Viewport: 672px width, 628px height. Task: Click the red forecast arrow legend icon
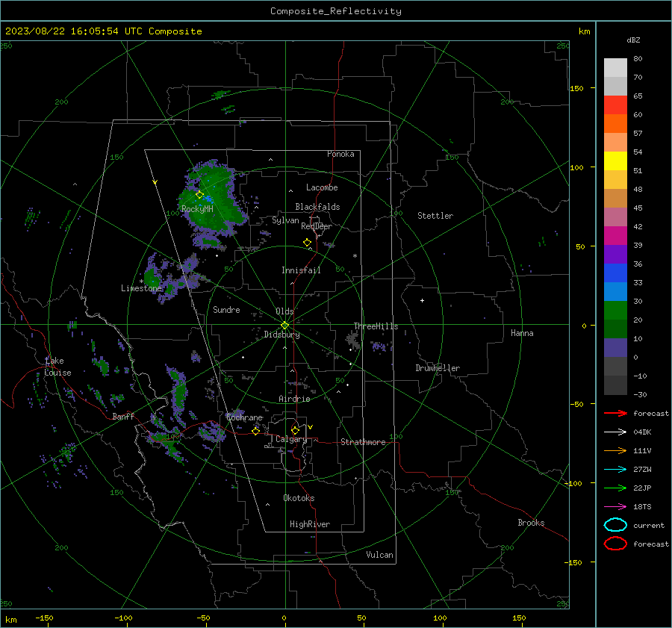(x=615, y=413)
